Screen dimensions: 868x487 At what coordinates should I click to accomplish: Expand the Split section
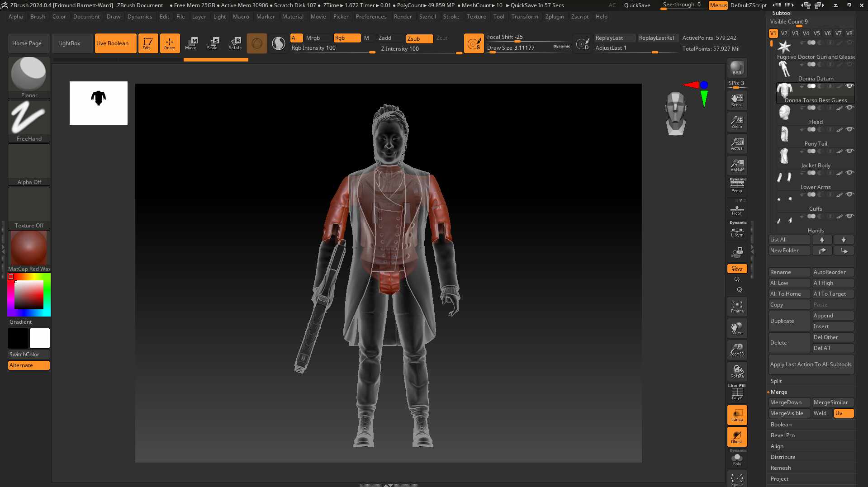[776, 381]
